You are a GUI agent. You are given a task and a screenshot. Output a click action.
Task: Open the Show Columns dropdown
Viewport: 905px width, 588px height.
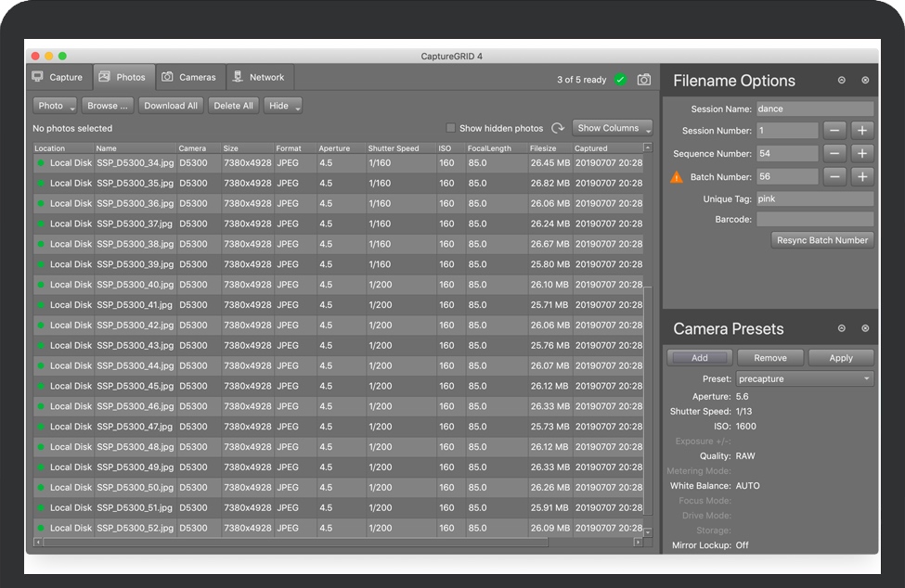click(x=613, y=128)
